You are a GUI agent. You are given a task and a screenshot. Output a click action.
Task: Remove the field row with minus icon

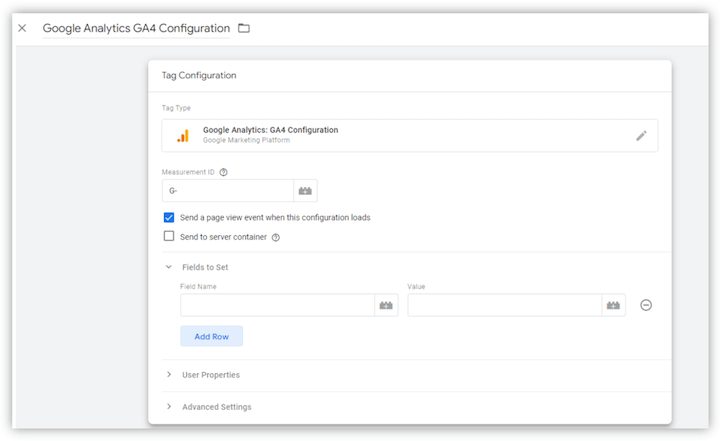[x=646, y=305]
